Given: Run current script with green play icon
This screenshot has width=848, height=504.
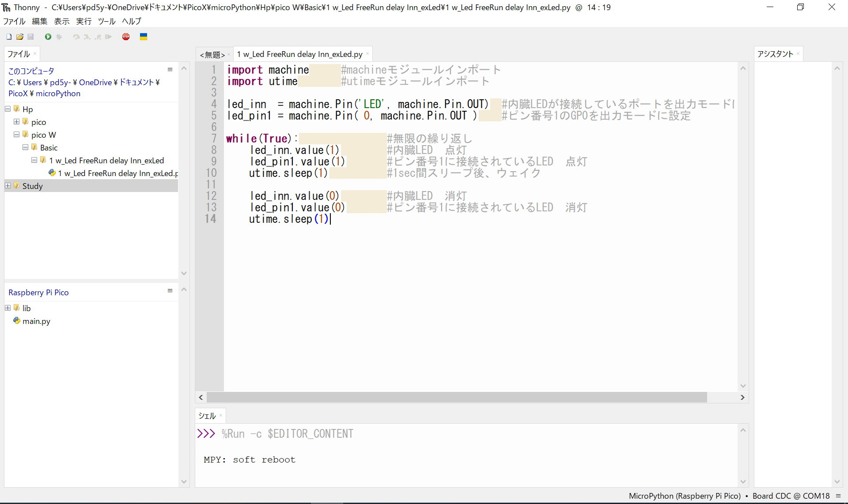Looking at the screenshot, I should [x=48, y=37].
